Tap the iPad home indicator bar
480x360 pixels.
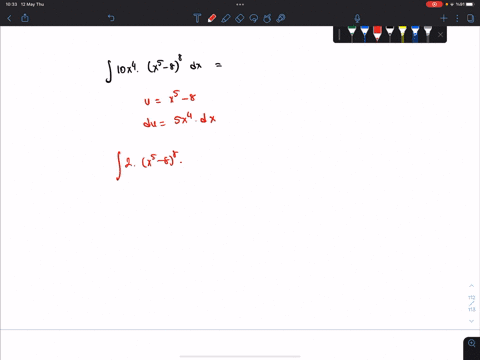coord(240,356)
